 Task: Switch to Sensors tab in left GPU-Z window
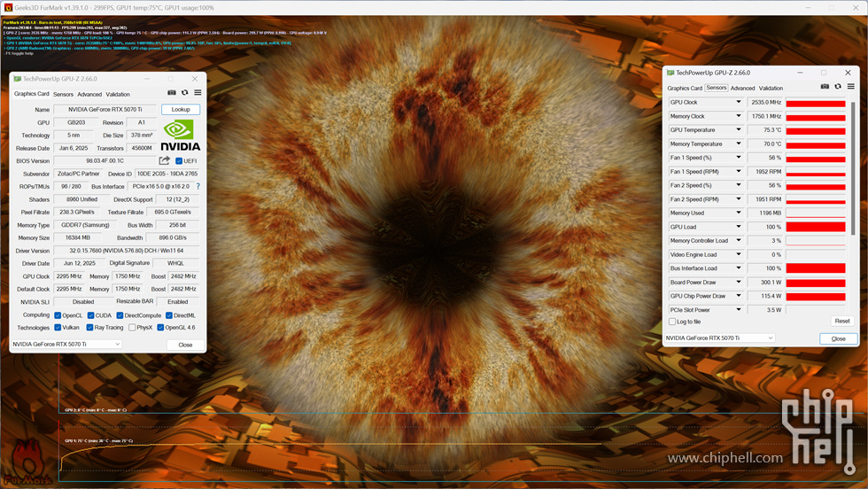63,95
